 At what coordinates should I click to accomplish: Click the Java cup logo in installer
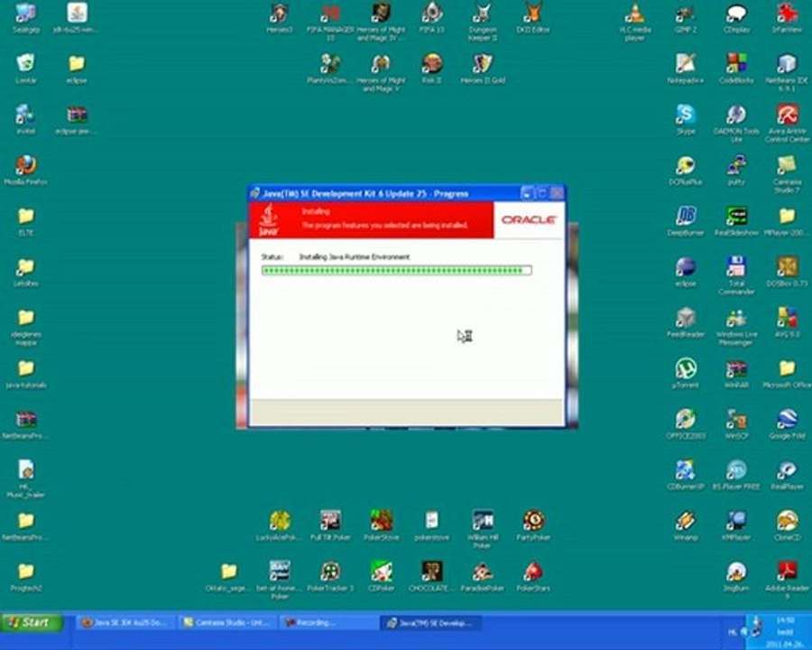269,219
